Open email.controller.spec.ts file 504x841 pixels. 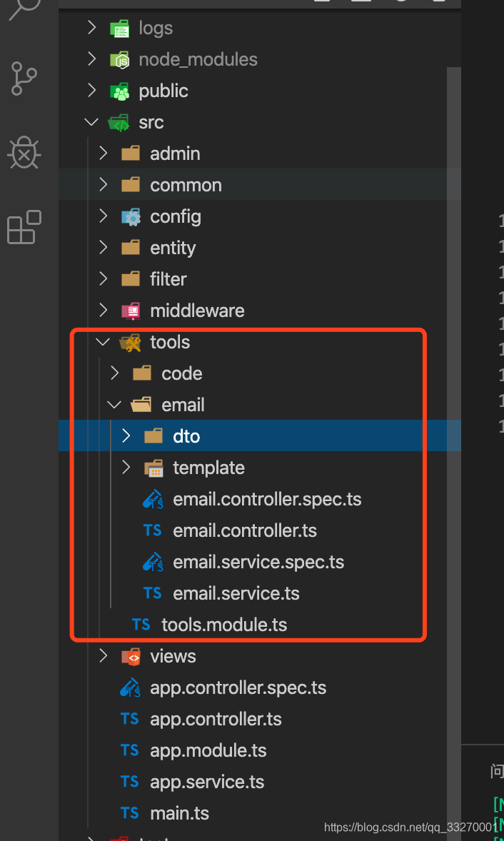[x=267, y=499]
